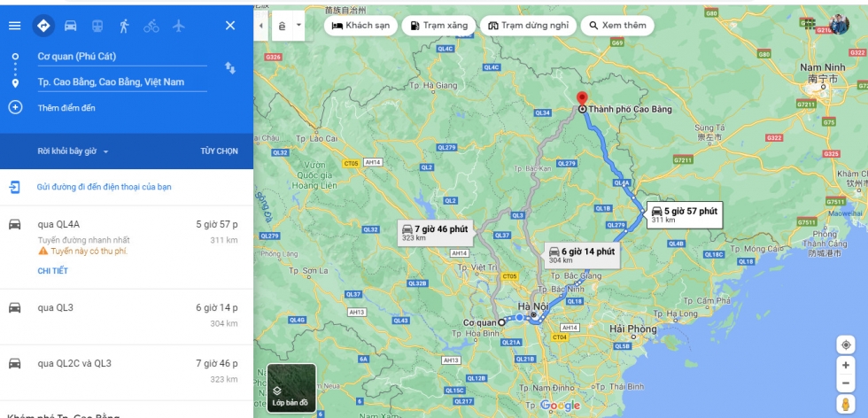Click the input tools ê button

point(283,26)
